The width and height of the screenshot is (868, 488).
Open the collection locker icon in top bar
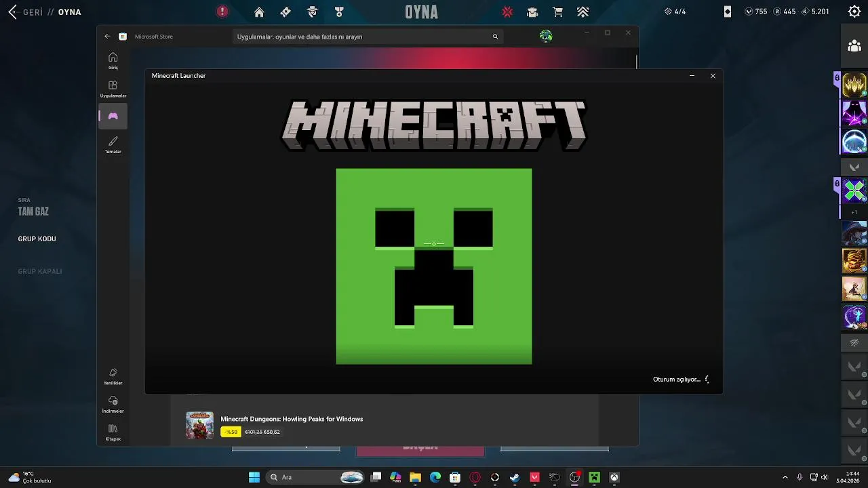(532, 12)
